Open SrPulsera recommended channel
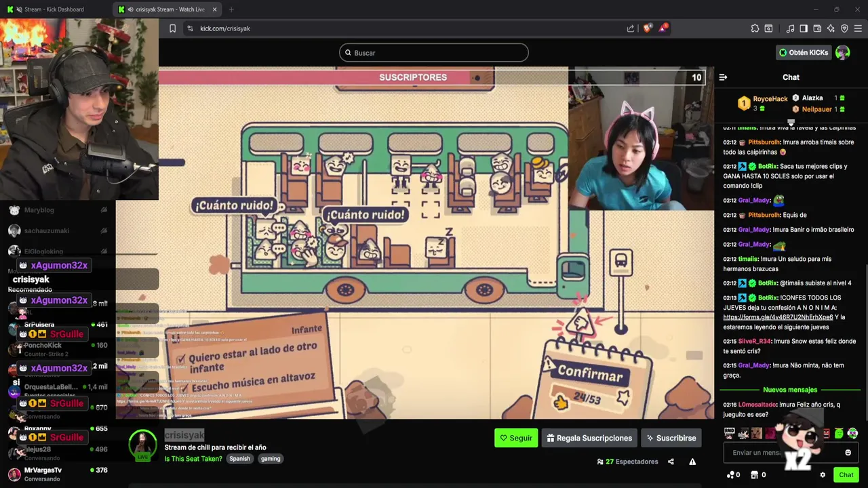868x488 pixels. pos(58,325)
